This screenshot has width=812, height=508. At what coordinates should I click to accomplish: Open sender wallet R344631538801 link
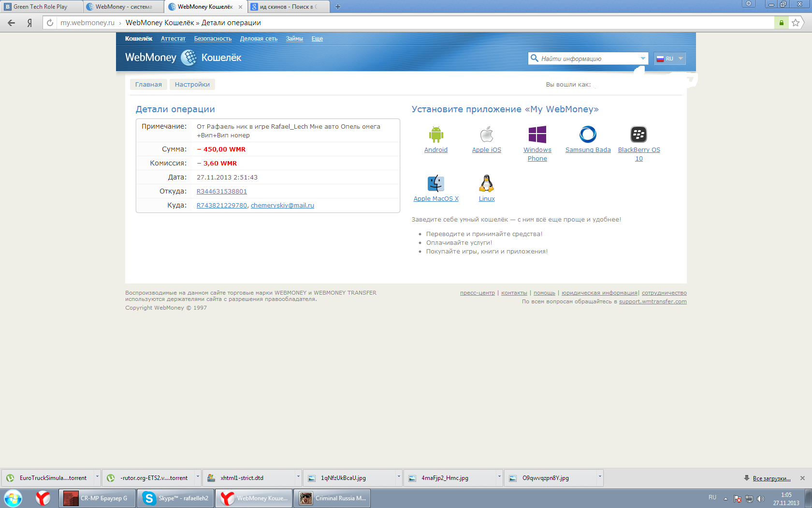click(x=222, y=192)
